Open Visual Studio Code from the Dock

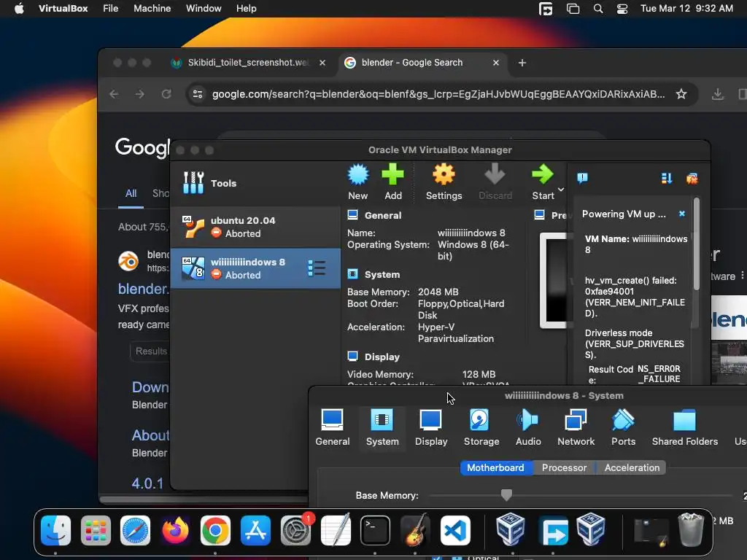(455, 530)
